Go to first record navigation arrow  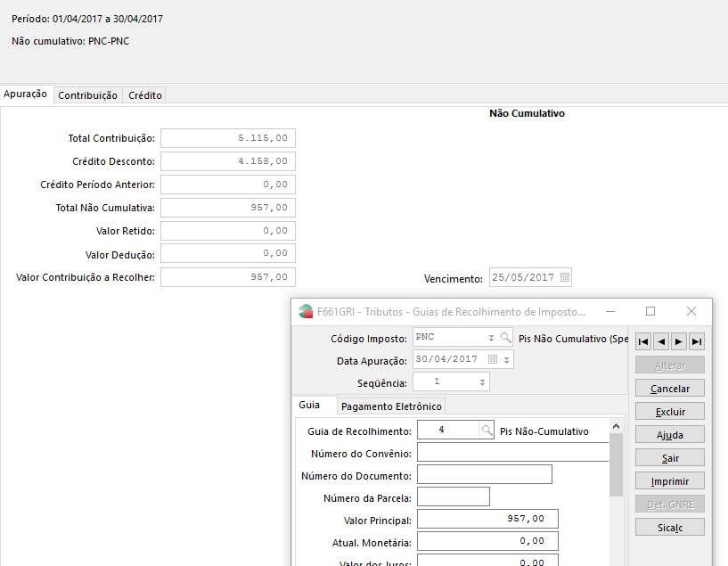click(x=643, y=341)
